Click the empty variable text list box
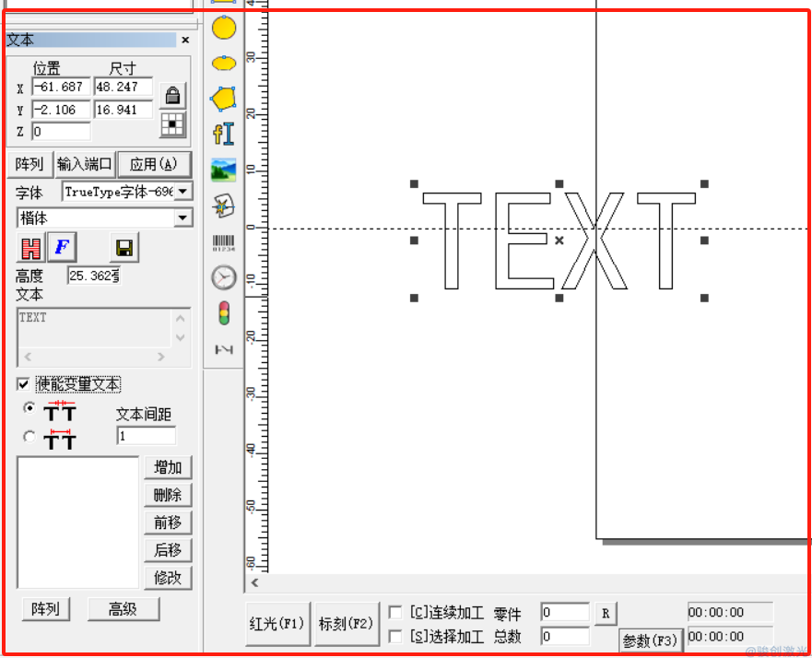The width and height of the screenshot is (812, 658). tap(78, 523)
